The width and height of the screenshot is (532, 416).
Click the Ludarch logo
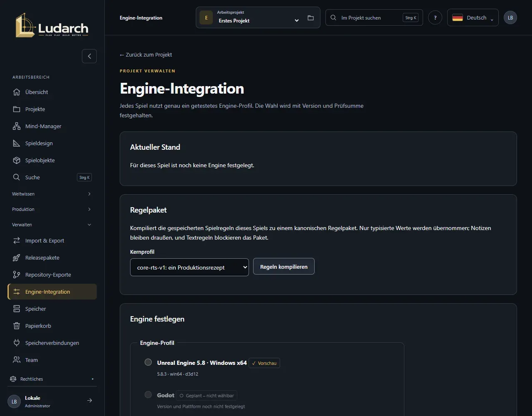(x=52, y=25)
